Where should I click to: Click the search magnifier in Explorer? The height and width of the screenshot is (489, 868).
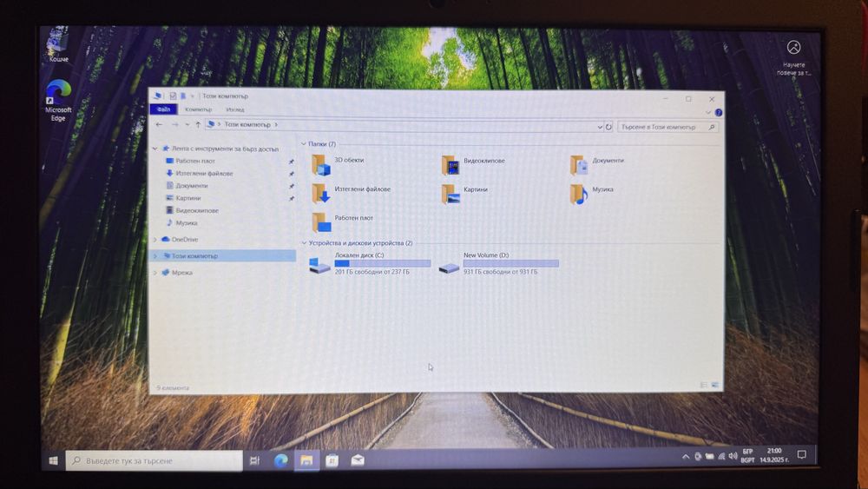712,127
